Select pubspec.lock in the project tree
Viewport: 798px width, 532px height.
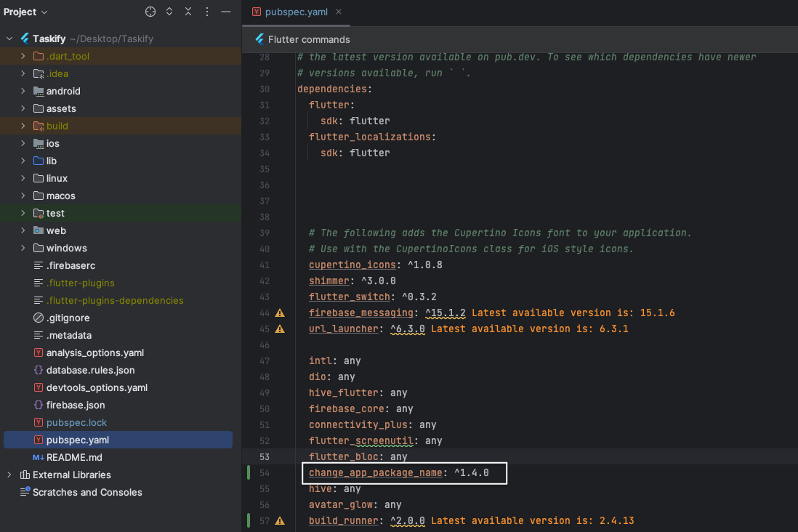pyautogui.click(x=76, y=422)
